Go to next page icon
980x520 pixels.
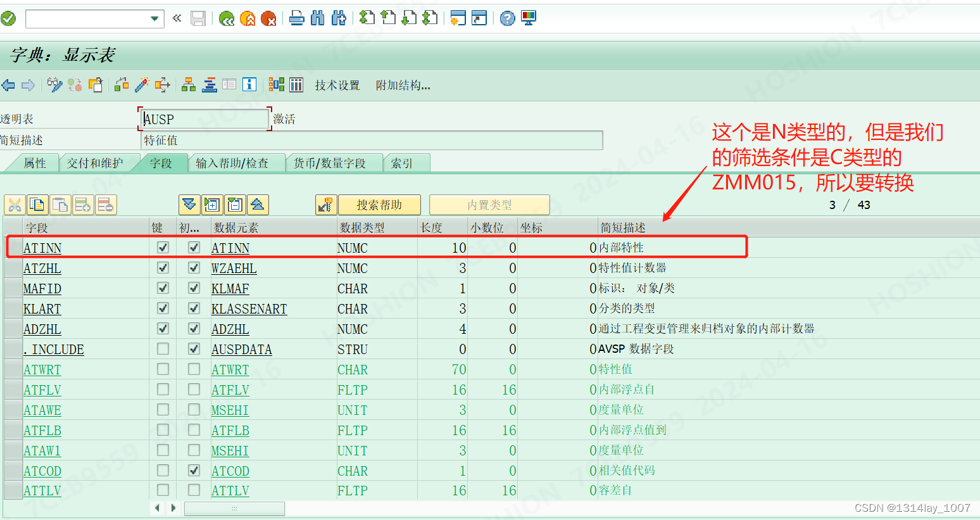(409, 18)
